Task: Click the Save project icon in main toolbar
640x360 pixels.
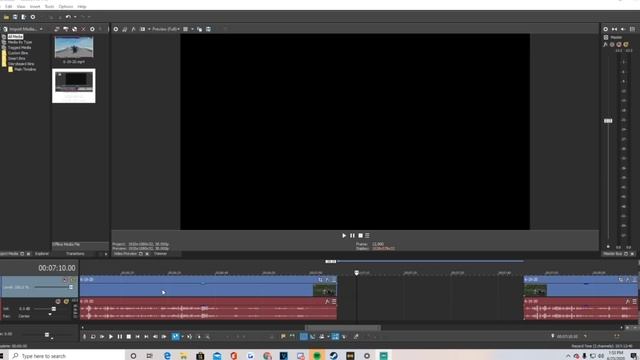Action: pyautogui.click(x=15, y=17)
